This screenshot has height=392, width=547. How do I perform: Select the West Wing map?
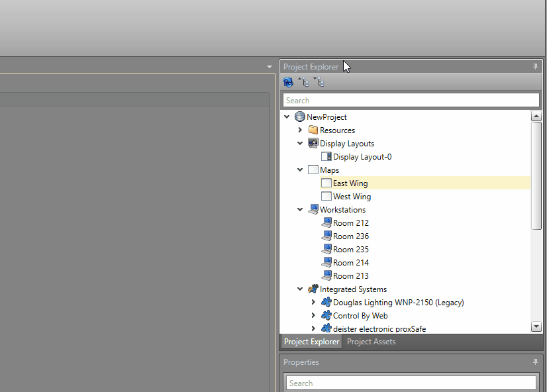[x=352, y=197]
